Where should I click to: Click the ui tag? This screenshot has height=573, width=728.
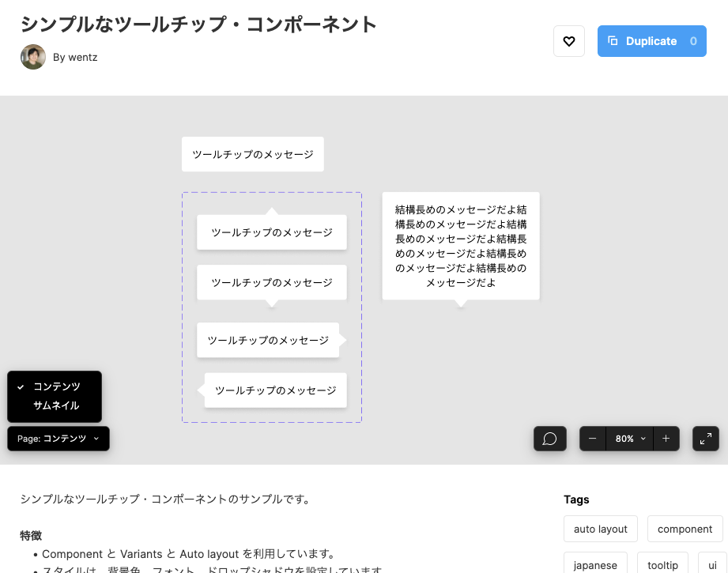[714, 565]
